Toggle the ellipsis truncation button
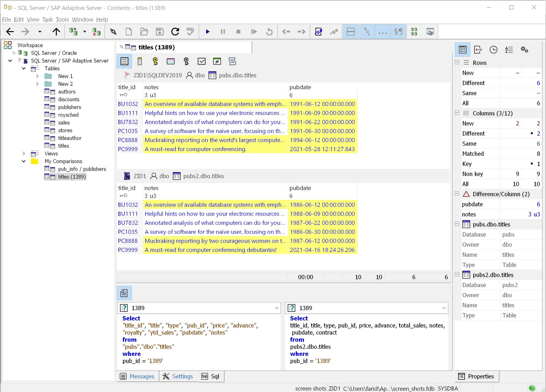This screenshot has height=392, width=546. (x=383, y=32)
